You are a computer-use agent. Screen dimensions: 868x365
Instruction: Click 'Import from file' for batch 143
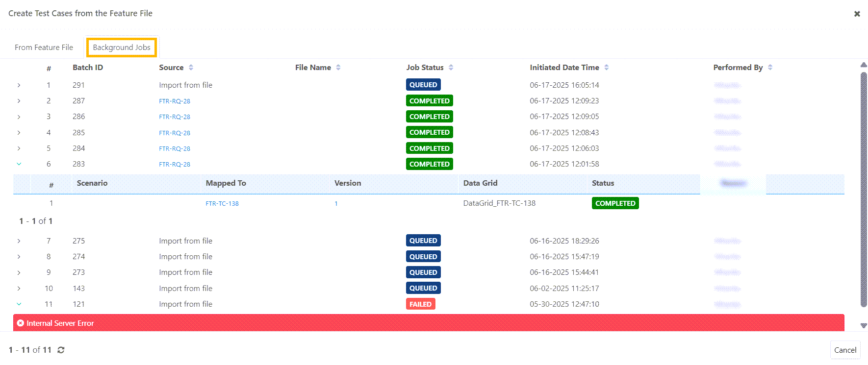185,289
